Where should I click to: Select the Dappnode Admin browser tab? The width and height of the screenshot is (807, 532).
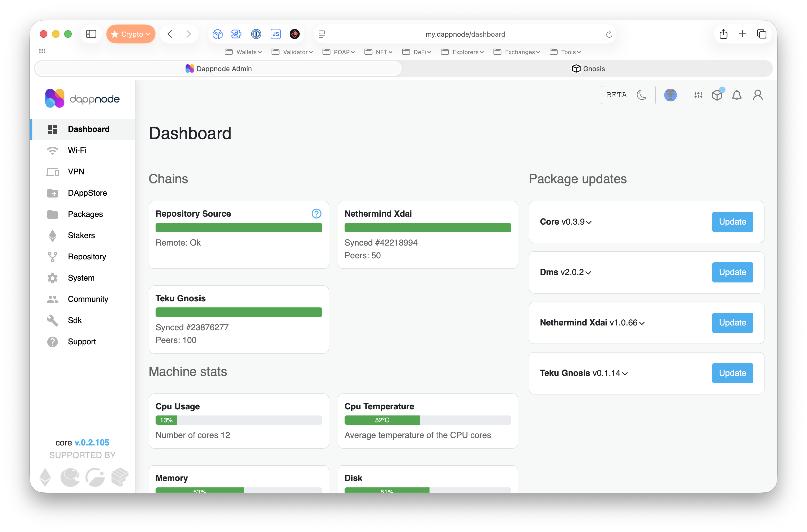coord(219,68)
